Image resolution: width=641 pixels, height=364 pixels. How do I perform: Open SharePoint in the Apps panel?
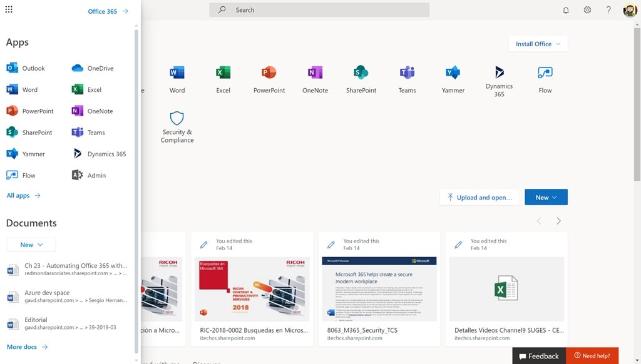pyautogui.click(x=29, y=133)
